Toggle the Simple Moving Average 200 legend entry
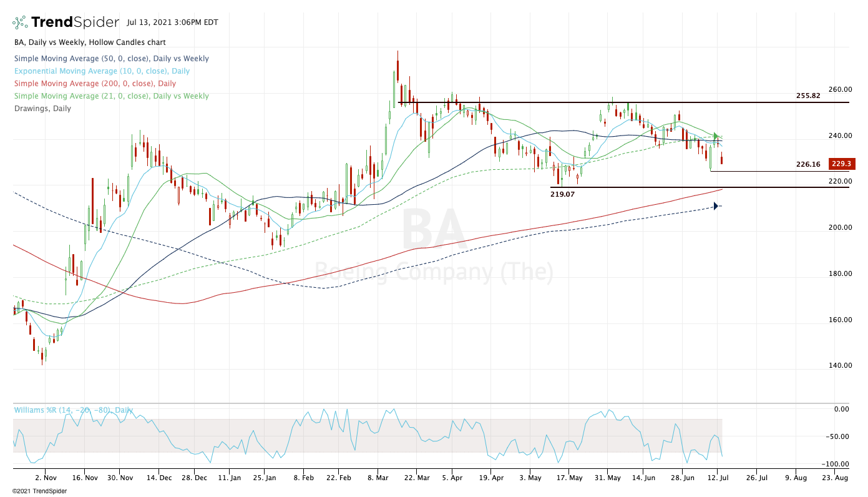The width and height of the screenshot is (868, 497). [94, 84]
